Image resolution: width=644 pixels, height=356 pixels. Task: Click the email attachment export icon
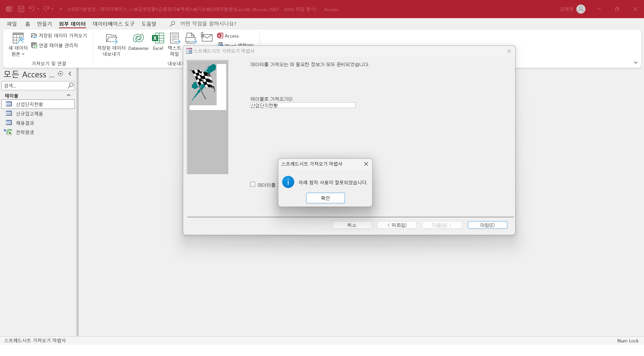click(207, 37)
